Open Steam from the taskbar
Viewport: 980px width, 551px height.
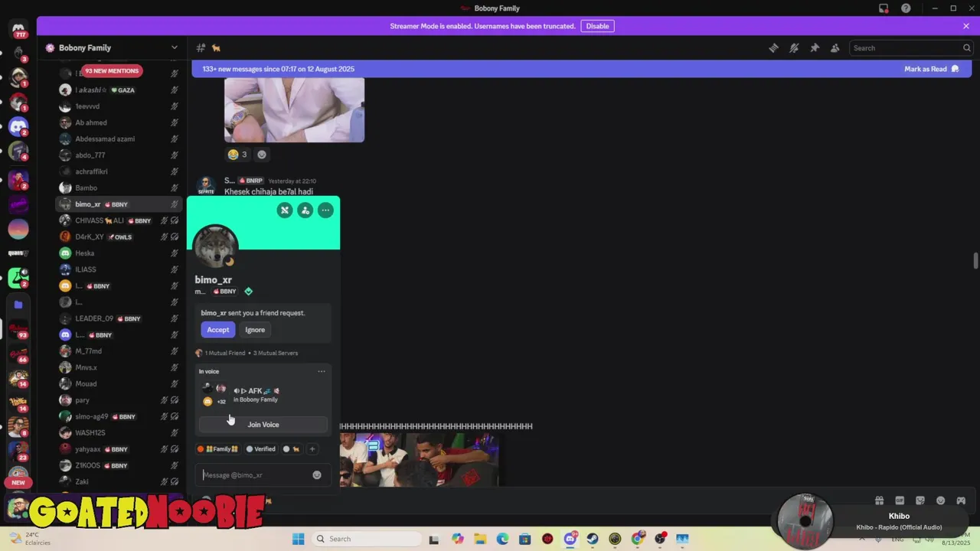tap(593, 539)
